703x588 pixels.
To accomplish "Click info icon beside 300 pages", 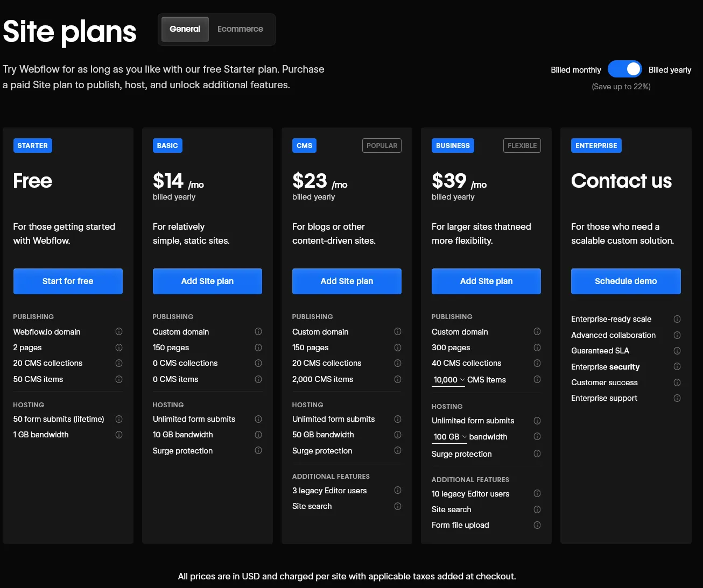I will pyautogui.click(x=537, y=348).
